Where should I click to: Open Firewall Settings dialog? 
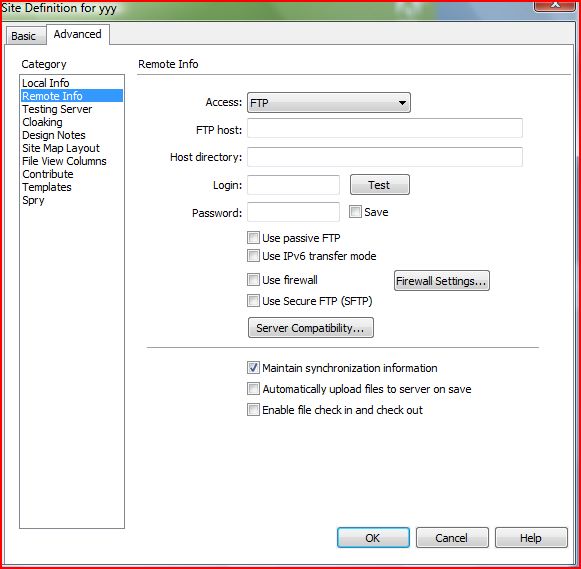[442, 281]
